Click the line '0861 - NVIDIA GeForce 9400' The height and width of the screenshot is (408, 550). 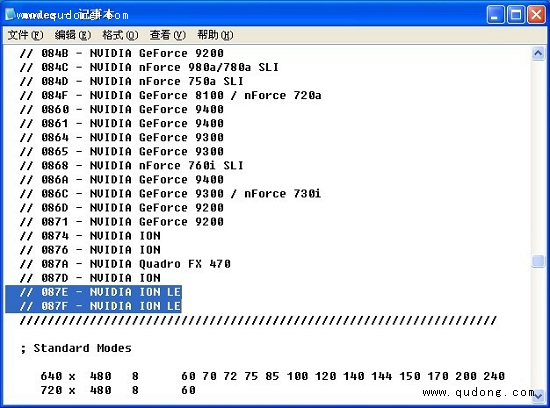point(121,123)
